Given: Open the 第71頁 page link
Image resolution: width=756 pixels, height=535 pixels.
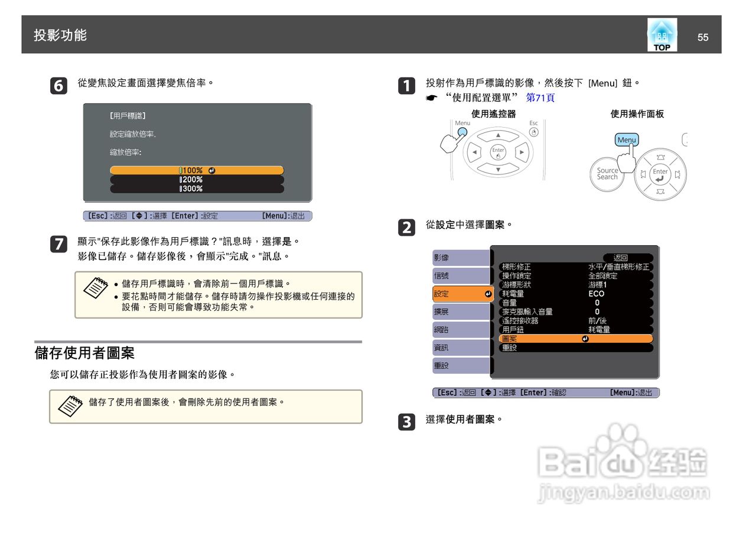Looking at the screenshot, I should coord(540,98).
